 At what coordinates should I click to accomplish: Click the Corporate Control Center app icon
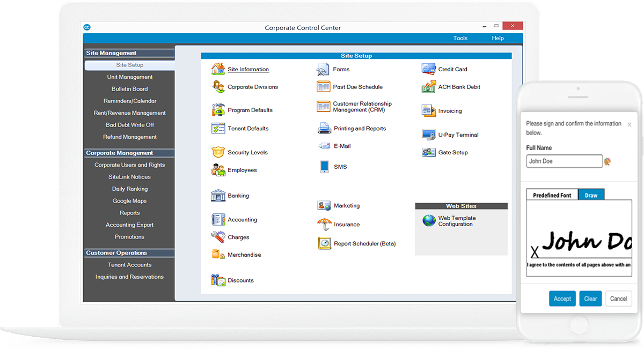pos(87,27)
